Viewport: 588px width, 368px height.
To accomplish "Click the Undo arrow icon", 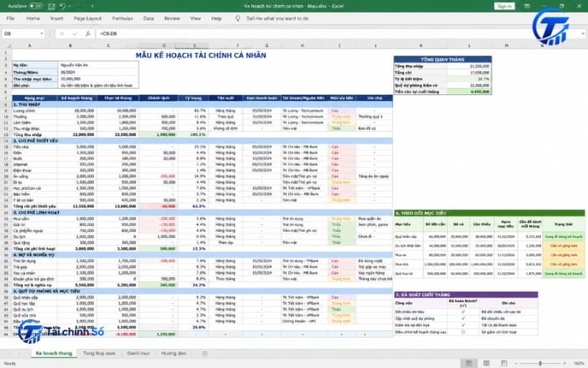I will tap(63, 7).
